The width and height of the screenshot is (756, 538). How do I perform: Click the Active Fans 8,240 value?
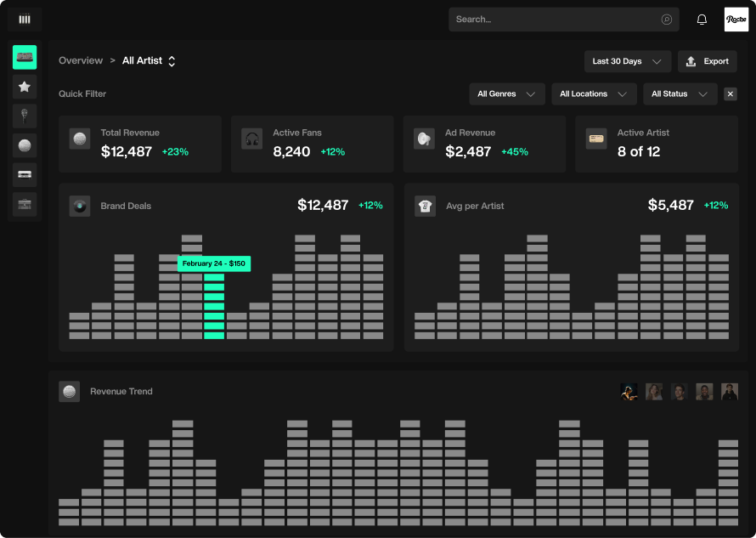coord(291,151)
